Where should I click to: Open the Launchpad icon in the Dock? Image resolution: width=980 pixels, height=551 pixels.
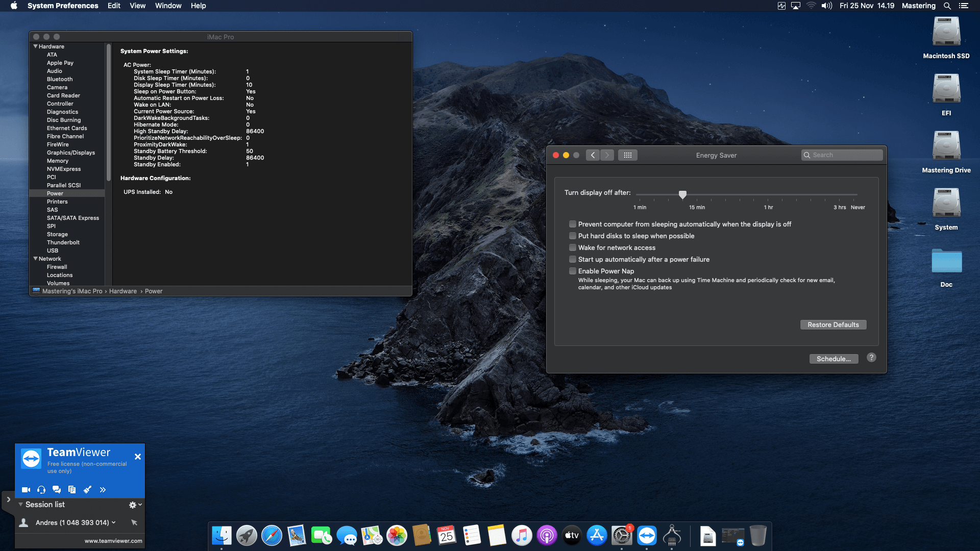click(247, 535)
